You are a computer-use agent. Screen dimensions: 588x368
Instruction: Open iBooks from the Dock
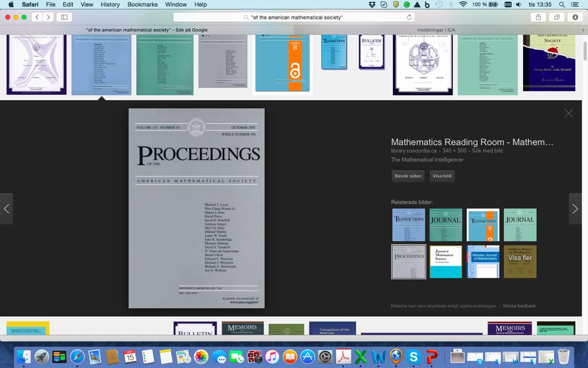290,356
